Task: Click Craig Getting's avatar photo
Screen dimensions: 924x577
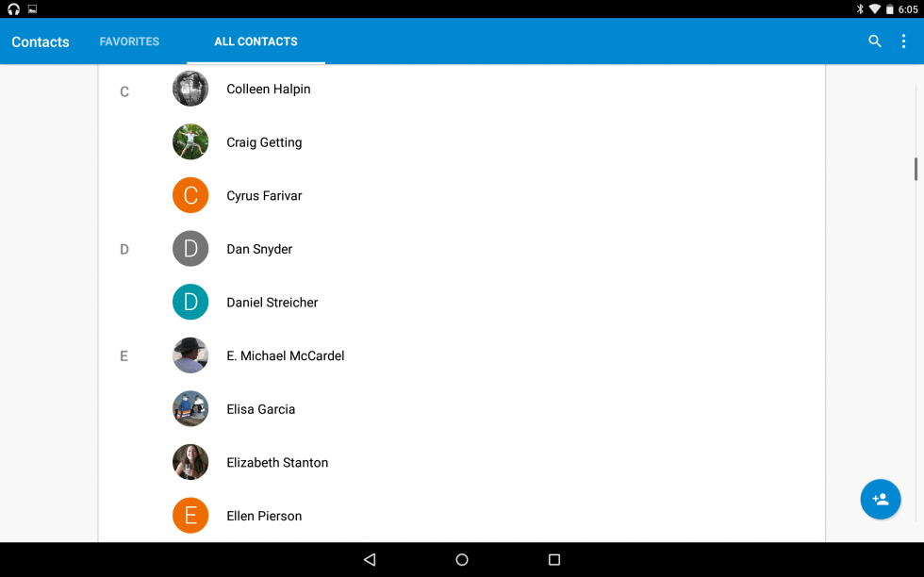Action: click(x=190, y=141)
